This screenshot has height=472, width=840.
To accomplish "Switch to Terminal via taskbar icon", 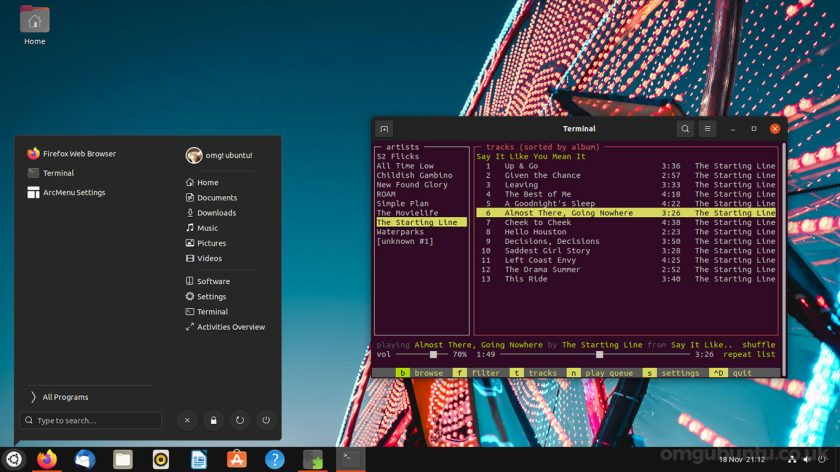I will (x=350, y=459).
